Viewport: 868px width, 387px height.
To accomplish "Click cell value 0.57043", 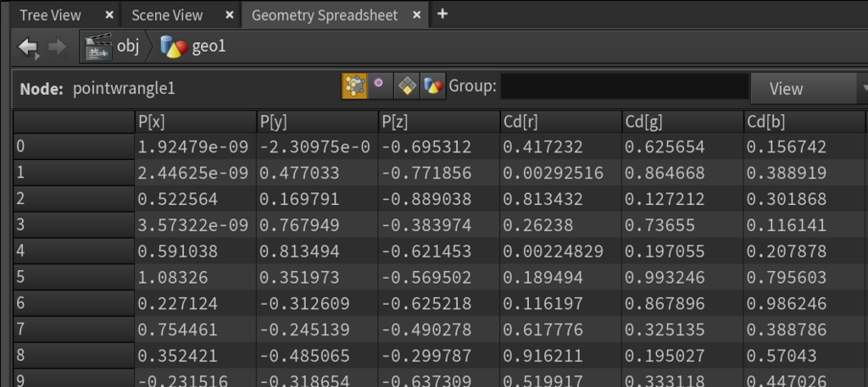I will coord(781,356).
